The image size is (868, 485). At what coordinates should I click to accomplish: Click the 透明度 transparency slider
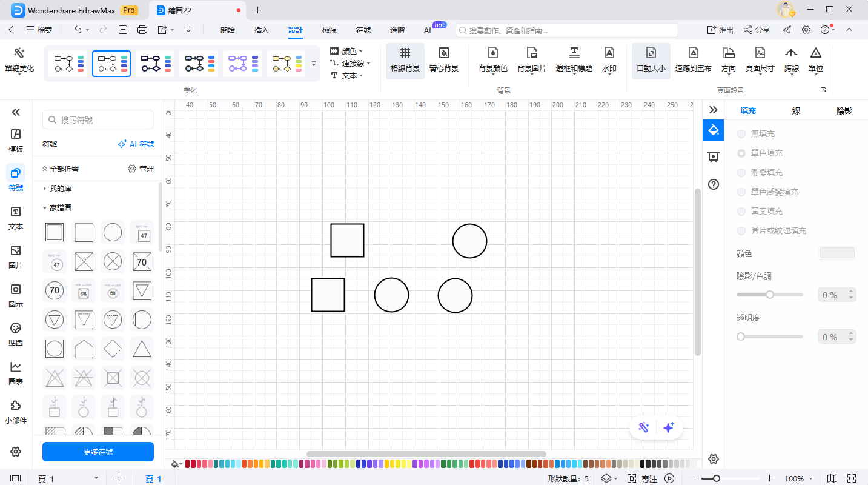[770, 336]
